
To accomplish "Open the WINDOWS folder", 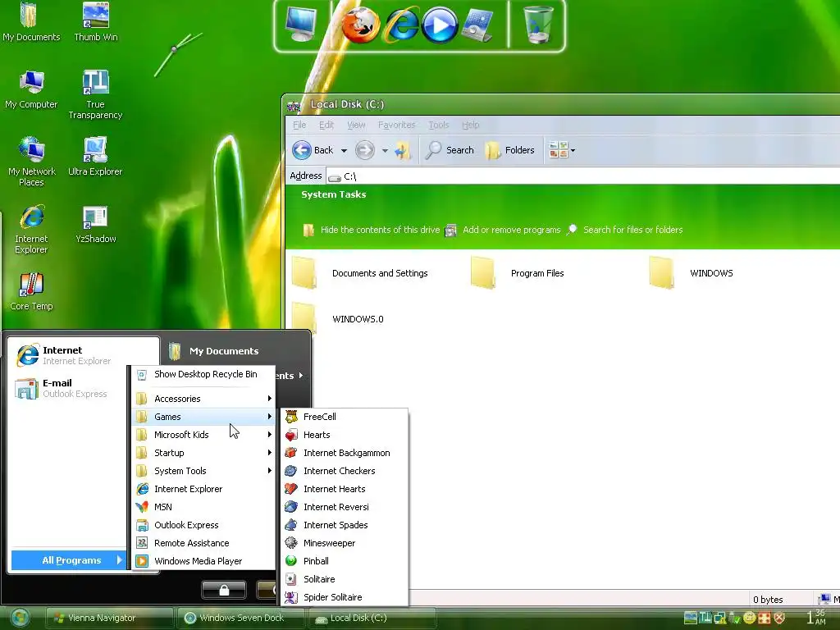I will [x=691, y=273].
